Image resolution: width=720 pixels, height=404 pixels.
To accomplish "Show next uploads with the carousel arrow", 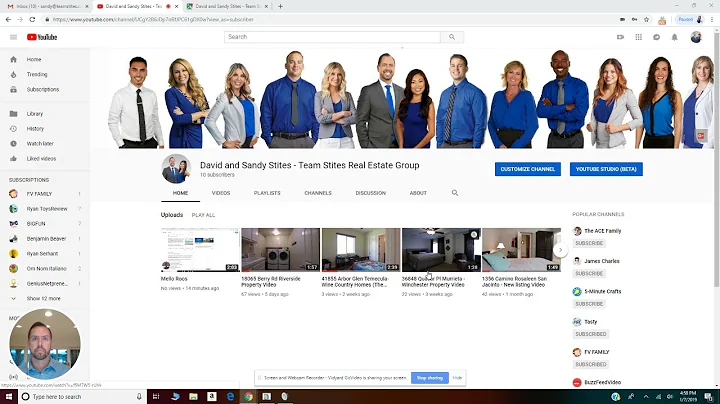I will coord(560,250).
